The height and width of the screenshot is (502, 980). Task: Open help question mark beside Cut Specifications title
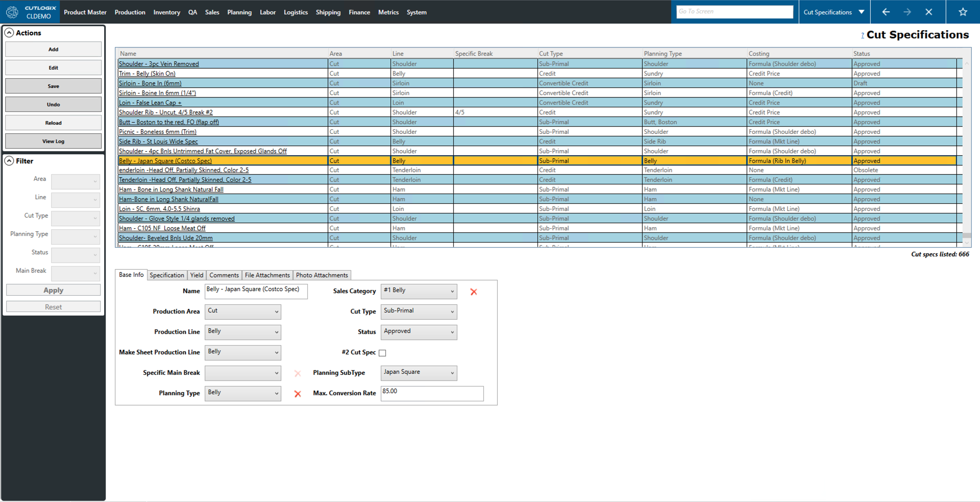click(863, 36)
